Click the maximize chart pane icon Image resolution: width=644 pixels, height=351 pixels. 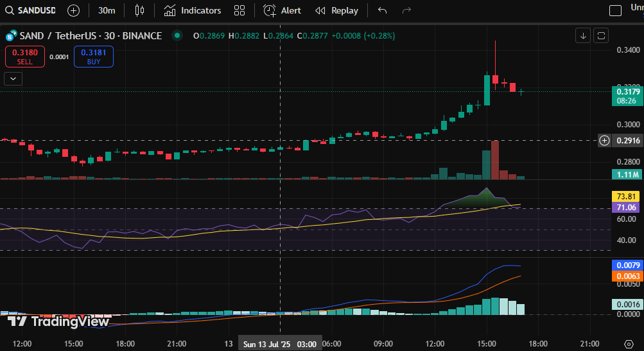coord(601,36)
